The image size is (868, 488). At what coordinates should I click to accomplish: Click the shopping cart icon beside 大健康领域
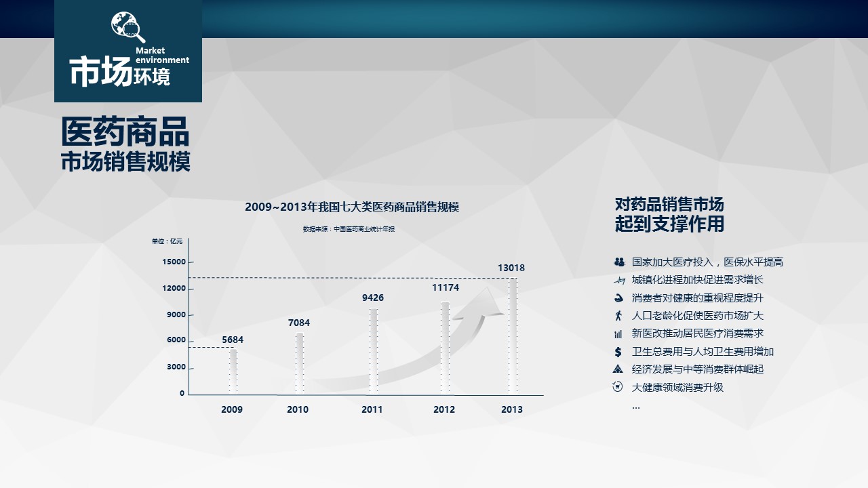pos(618,387)
